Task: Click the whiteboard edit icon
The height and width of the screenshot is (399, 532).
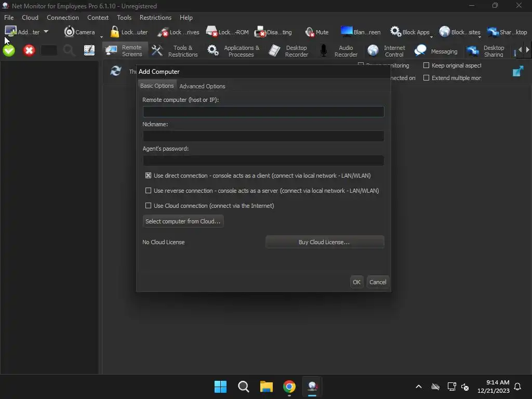Action: pos(89,50)
